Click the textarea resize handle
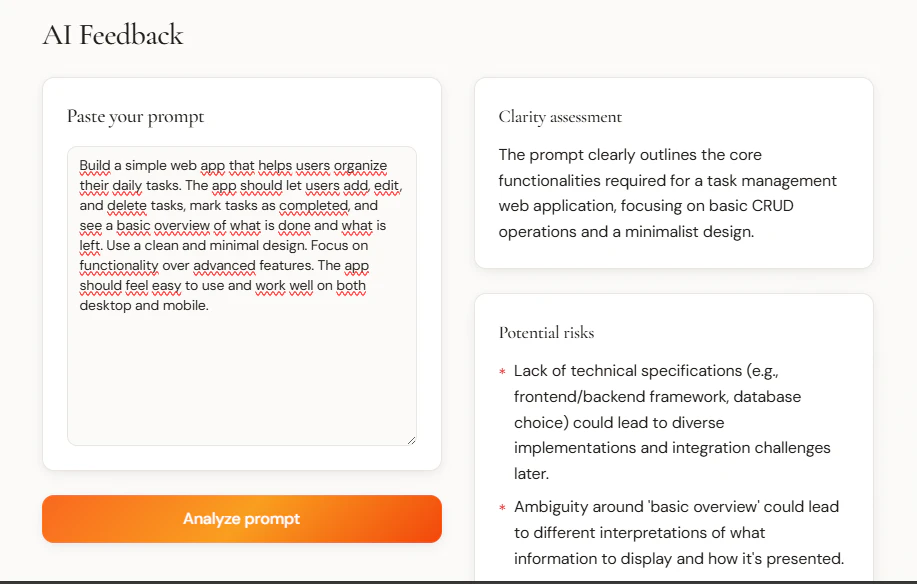The image size is (917, 584). tap(410, 437)
